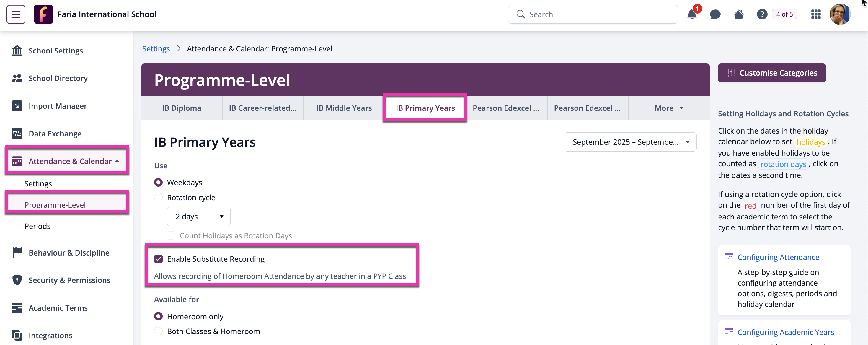
Task: Click the Faria International School name
Action: [x=107, y=14]
